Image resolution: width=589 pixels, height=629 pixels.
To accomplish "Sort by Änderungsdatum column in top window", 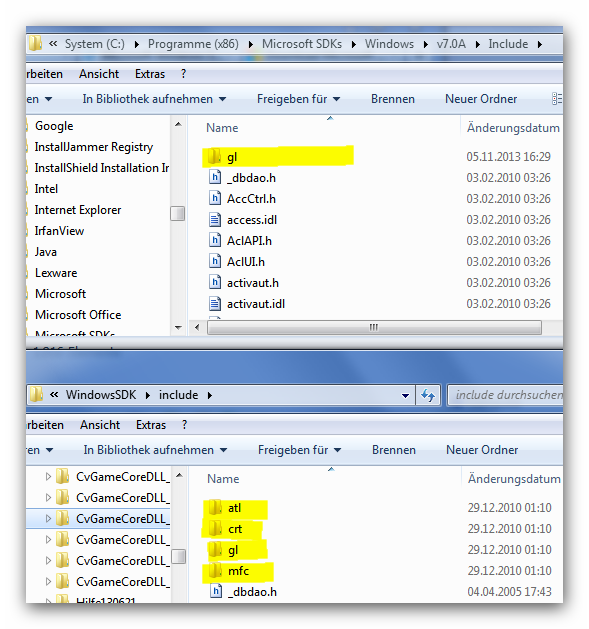I will click(513, 128).
